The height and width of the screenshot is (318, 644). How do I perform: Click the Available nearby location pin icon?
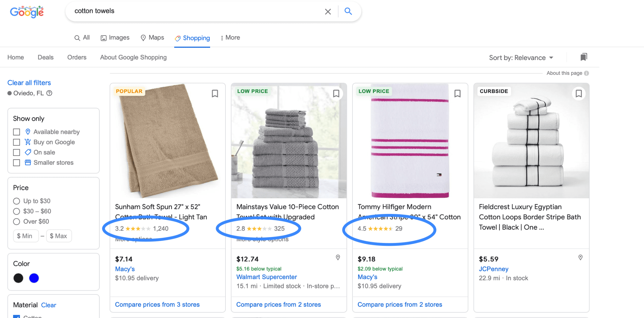tap(28, 132)
